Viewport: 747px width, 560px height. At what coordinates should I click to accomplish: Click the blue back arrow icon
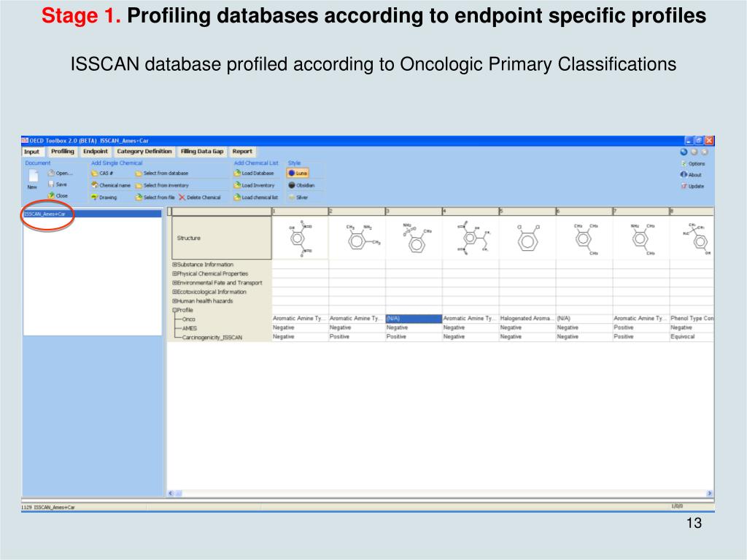click(684, 152)
